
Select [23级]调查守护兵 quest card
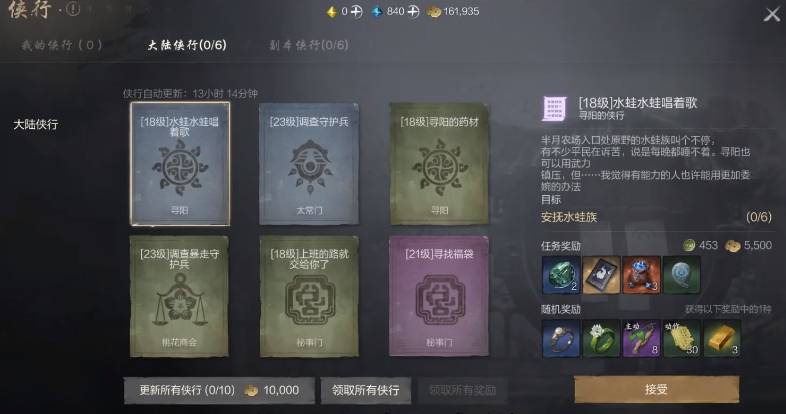pyautogui.click(x=309, y=164)
